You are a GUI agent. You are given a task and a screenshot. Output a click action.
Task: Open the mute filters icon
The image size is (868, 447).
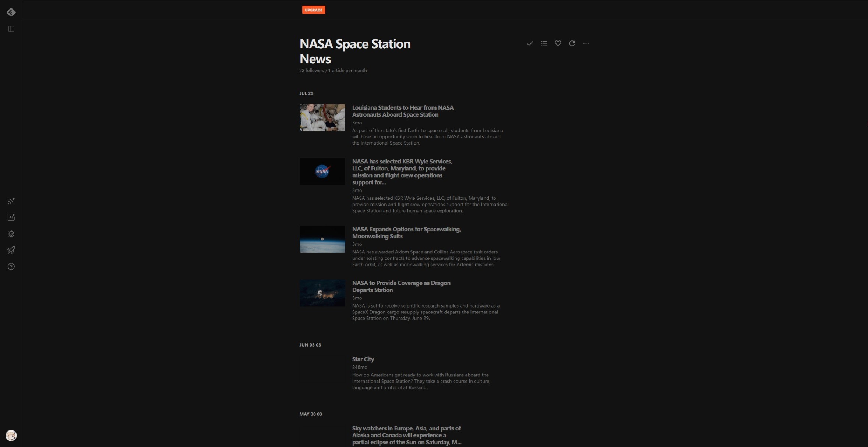click(11, 234)
